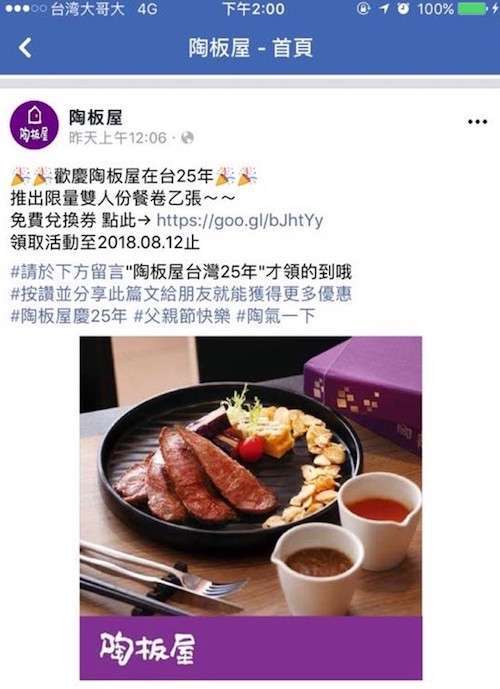Tap the signal strength dots

coord(25,9)
